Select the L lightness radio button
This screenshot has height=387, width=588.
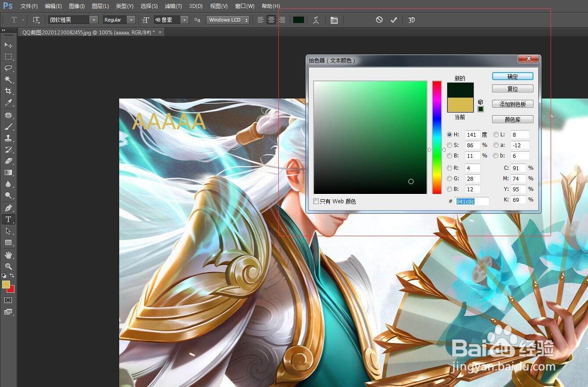[496, 135]
